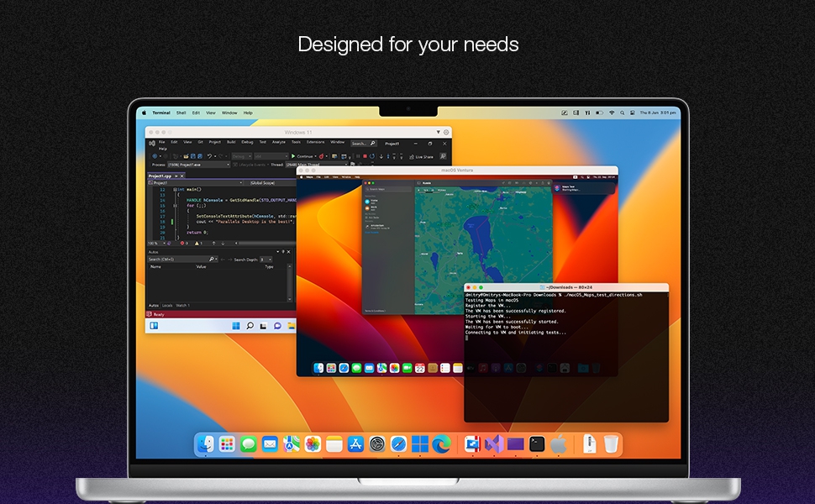
Task: Open Debug menu in Visual Studio
Action: (x=247, y=142)
